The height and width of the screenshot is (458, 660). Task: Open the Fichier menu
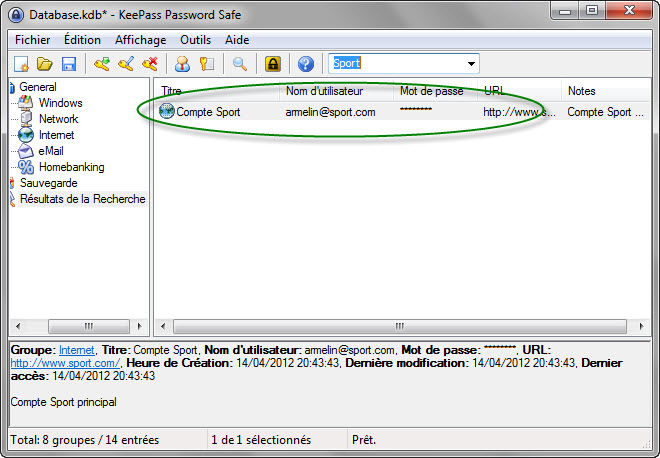click(x=32, y=40)
